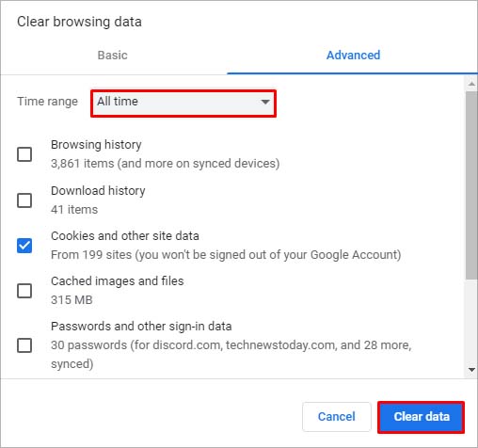This screenshot has height=448, width=478.
Task: Click the vertical scrollbar thumb
Action: pos(471,185)
